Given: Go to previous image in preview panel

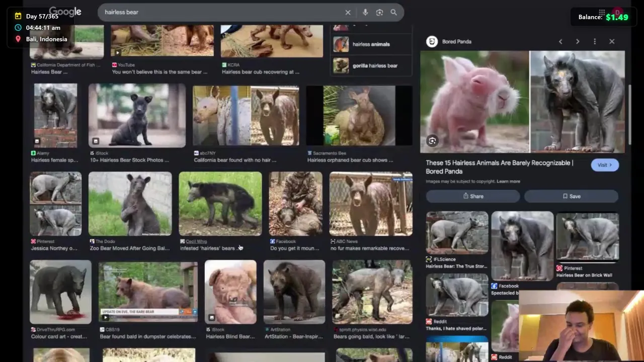Looking at the screenshot, I should coord(560,41).
